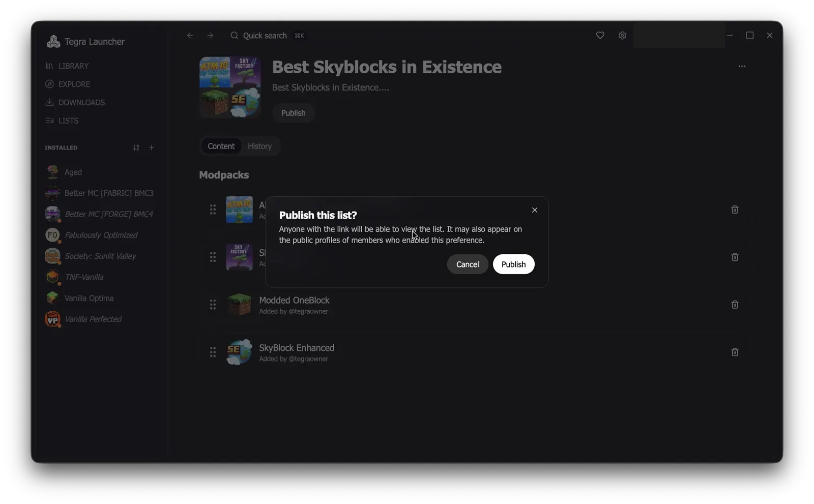Click the Modded OneBlock grass block thumbnail
Image resolution: width=814 pixels, height=504 pixels.
pos(239,305)
